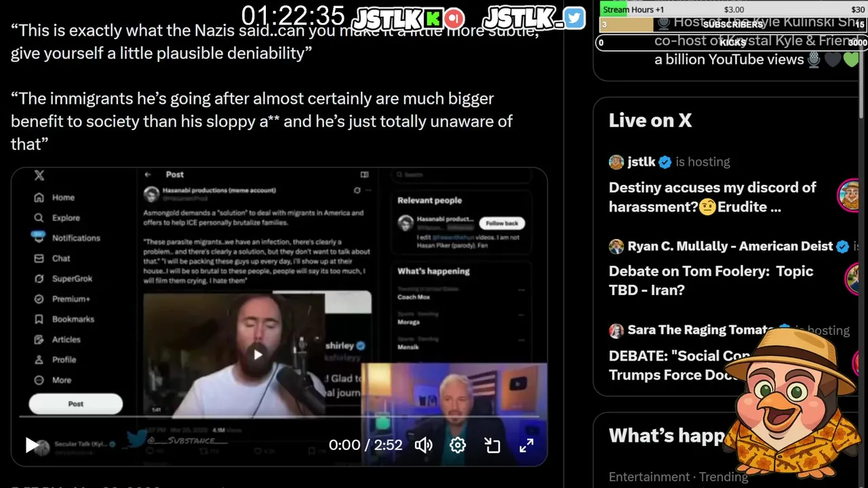Click the Subscribers goal bar
The image size is (868, 488).
tap(733, 25)
